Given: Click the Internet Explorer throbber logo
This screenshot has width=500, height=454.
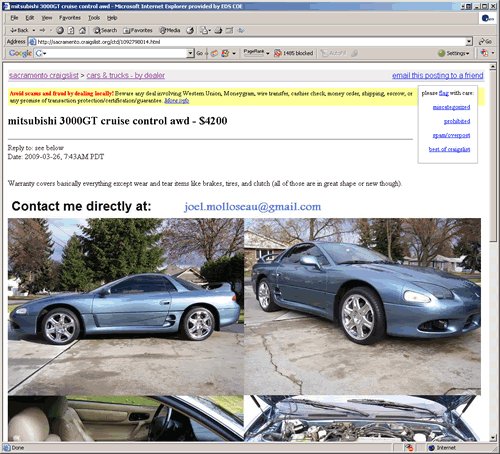Looking at the screenshot, I should [488, 18].
